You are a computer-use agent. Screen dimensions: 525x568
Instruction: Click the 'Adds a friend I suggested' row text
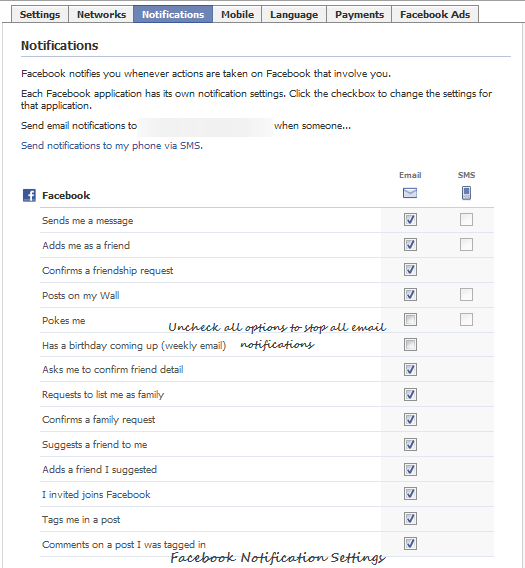tap(100, 470)
